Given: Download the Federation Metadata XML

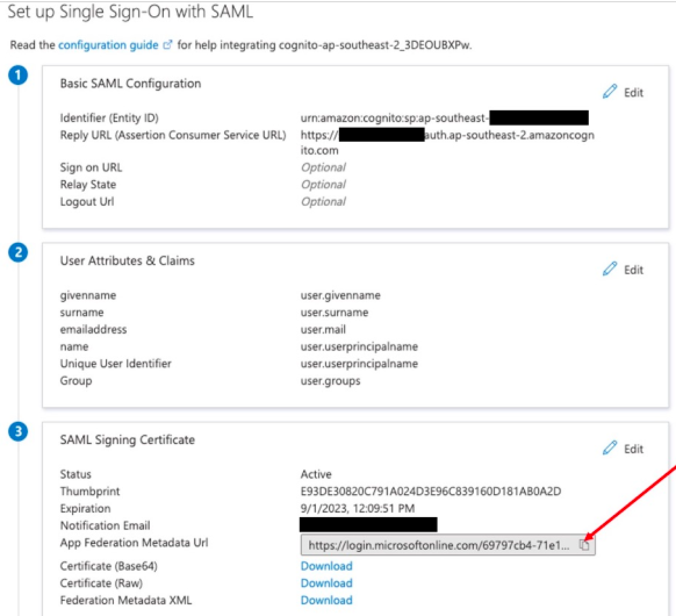Looking at the screenshot, I should [326, 600].
